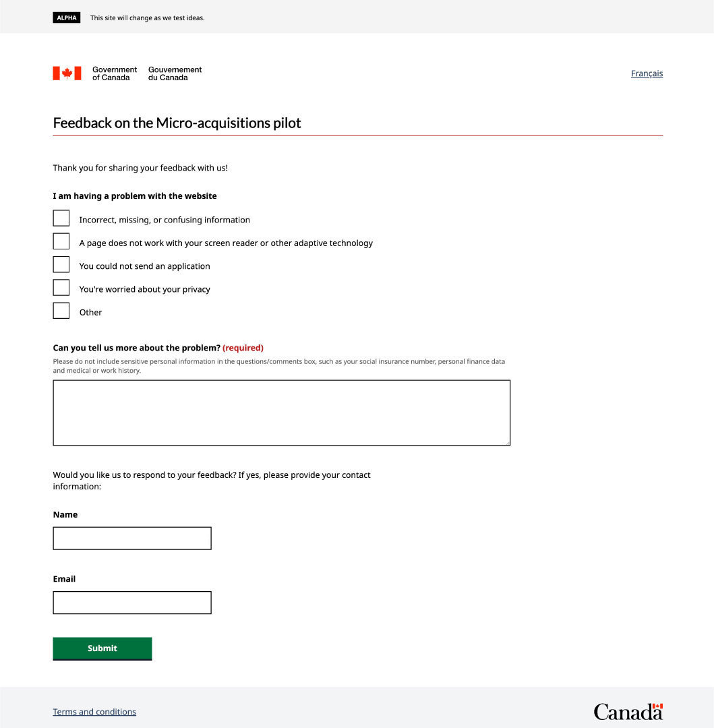Screen dimensions: 714x728
Task: Click the '(required)' label in red
Action: (x=243, y=347)
